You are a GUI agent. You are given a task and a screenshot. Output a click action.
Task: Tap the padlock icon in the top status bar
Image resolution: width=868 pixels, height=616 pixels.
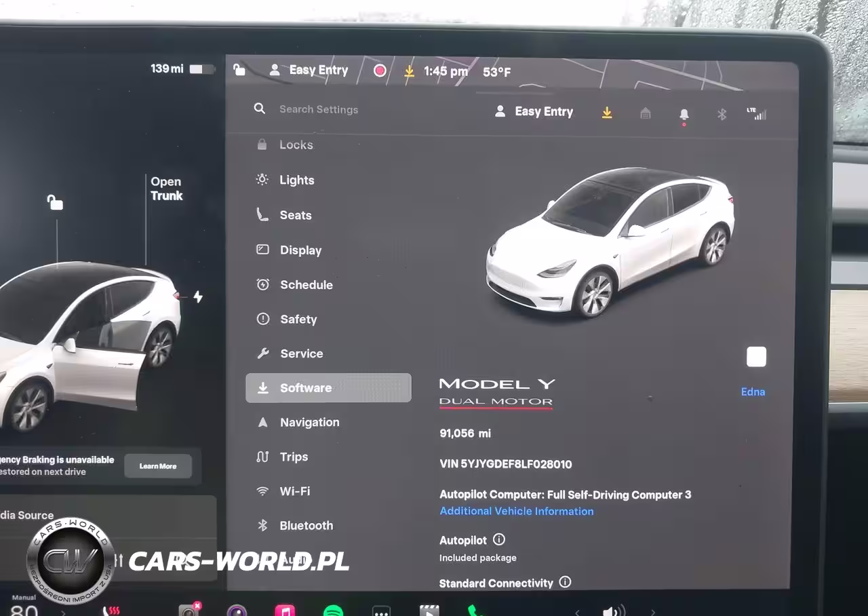239,70
